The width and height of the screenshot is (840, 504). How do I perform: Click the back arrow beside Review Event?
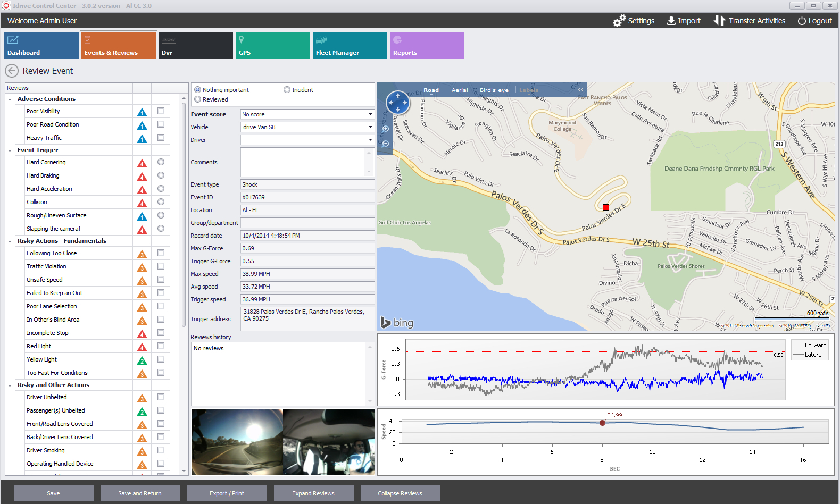click(12, 71)
